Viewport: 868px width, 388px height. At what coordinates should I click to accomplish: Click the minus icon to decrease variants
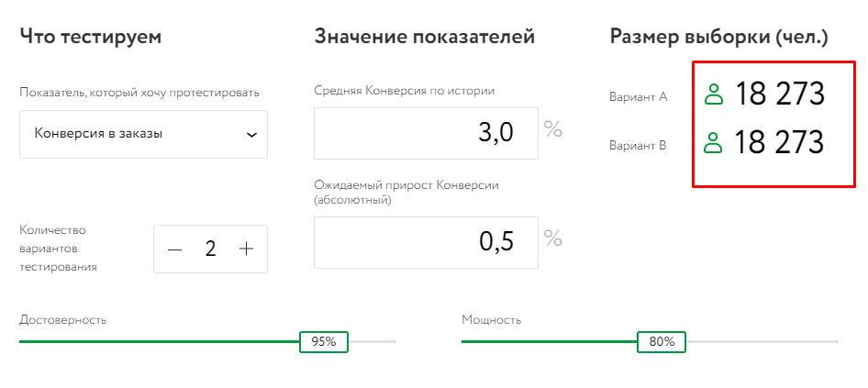(x=175, y=249)
